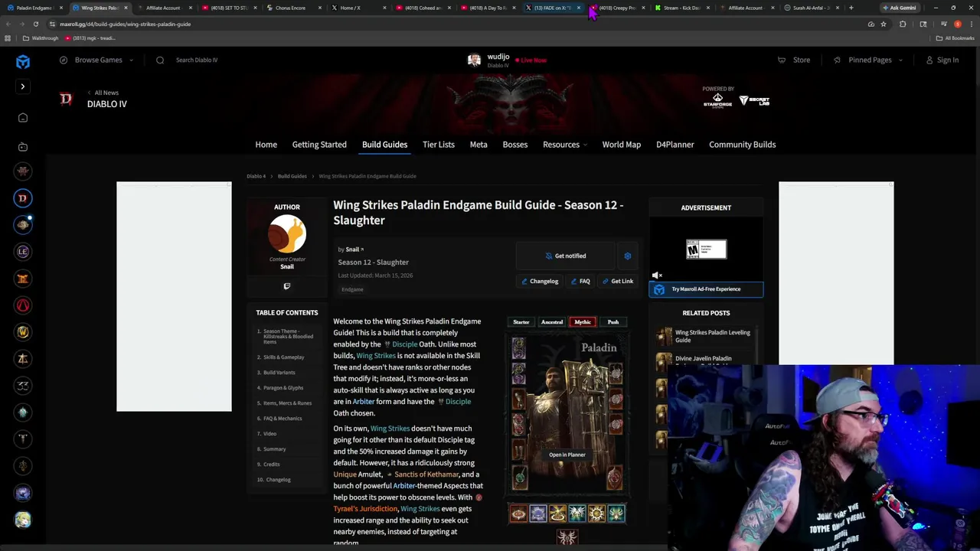Jump to Skills & Gameplay section
The height and width of the screenshot is (551, 980).
[284, 357]
